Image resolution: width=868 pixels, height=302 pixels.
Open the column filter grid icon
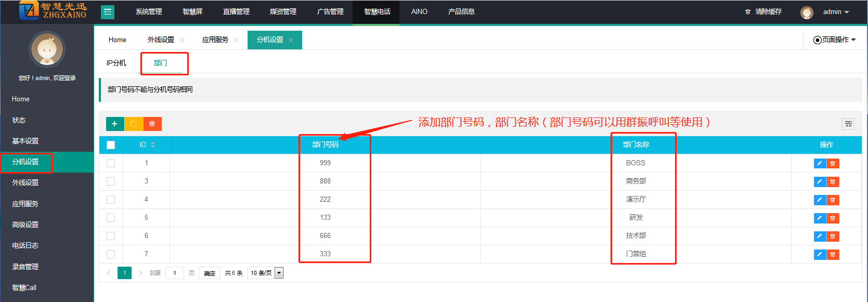tap(848, 124)
